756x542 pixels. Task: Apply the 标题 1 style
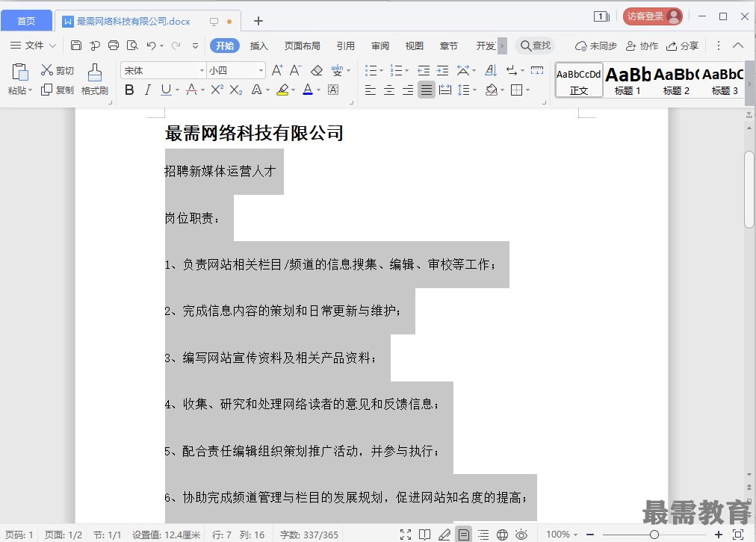(628, 80)
